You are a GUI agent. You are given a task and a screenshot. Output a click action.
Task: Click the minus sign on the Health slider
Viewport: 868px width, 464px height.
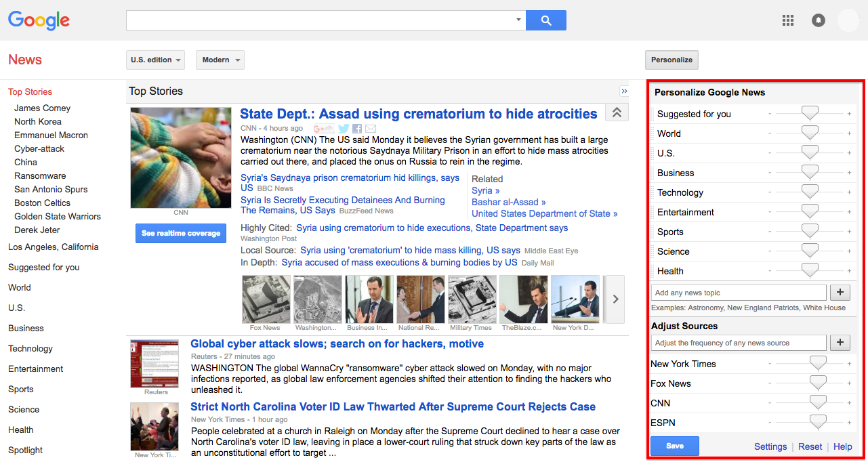[x=770, y=271]
